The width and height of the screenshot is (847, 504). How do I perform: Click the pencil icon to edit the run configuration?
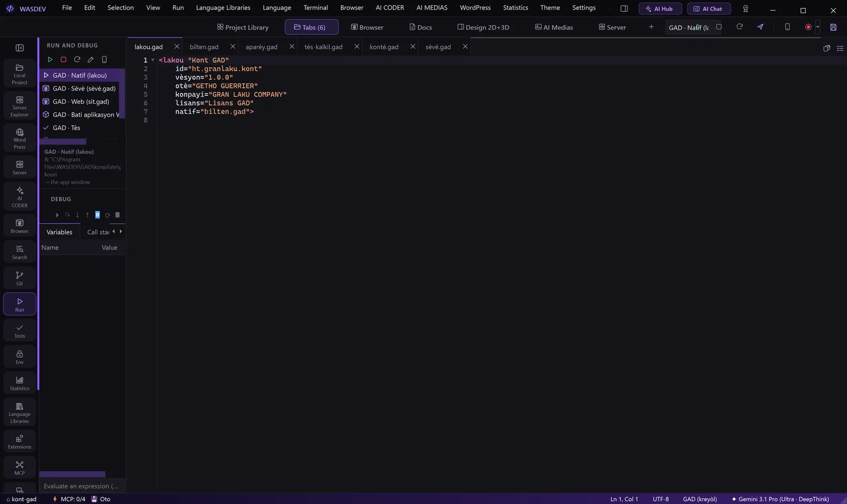(x=91, y=59)
